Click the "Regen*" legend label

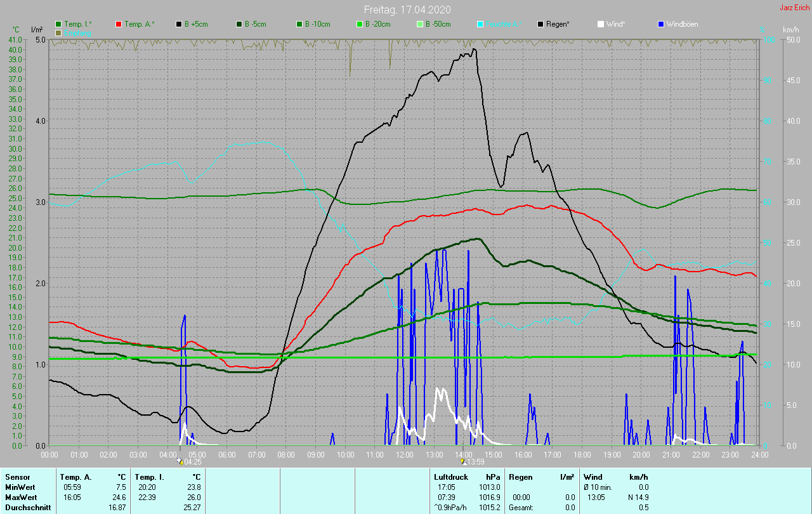[558, 24]
